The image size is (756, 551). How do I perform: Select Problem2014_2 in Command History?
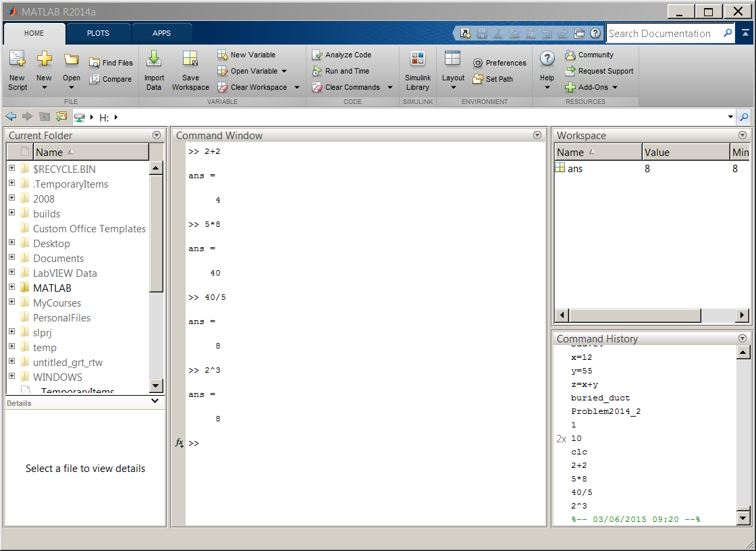pos(605,411)
